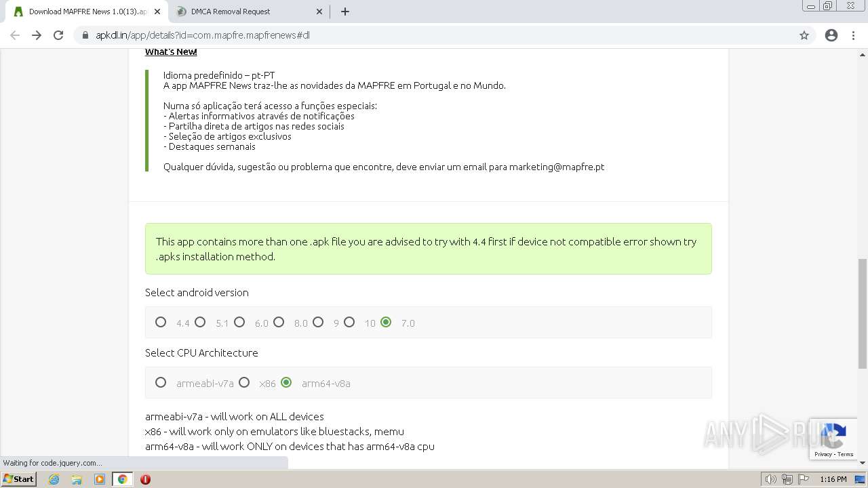Viewport: 868px width, 488px height.
Task: Click the green .apk advisory notice
Action: point(429,249)
